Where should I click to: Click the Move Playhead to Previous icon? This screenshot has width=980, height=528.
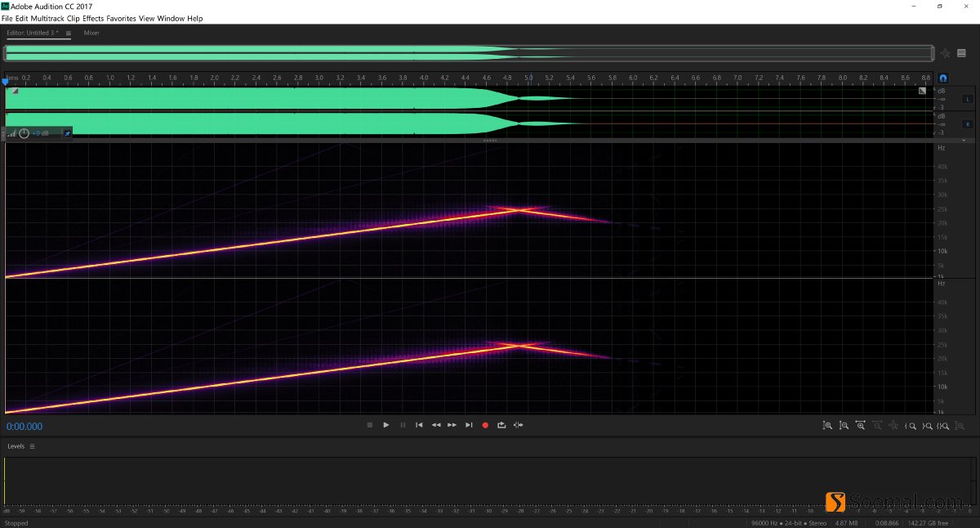(419, 425)
